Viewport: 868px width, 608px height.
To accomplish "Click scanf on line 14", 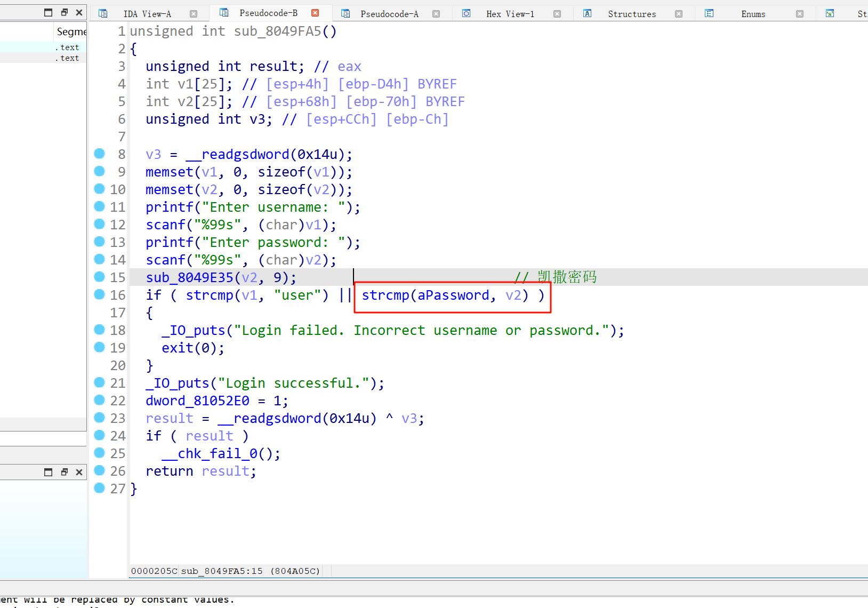I will (x=166, y=260).
